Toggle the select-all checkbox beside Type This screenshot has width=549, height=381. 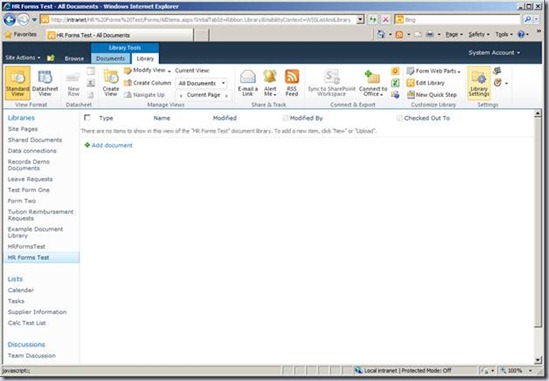point(87,118)
